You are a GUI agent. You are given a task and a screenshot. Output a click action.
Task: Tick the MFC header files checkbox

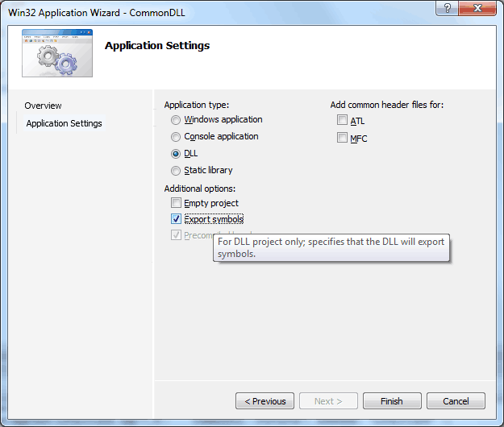343,138
